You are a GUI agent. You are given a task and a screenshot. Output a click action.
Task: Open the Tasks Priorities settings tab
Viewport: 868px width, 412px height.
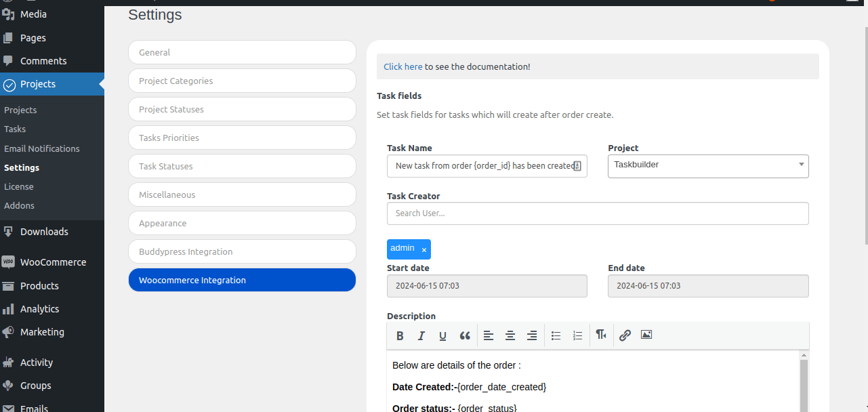[x=242, y=138]
